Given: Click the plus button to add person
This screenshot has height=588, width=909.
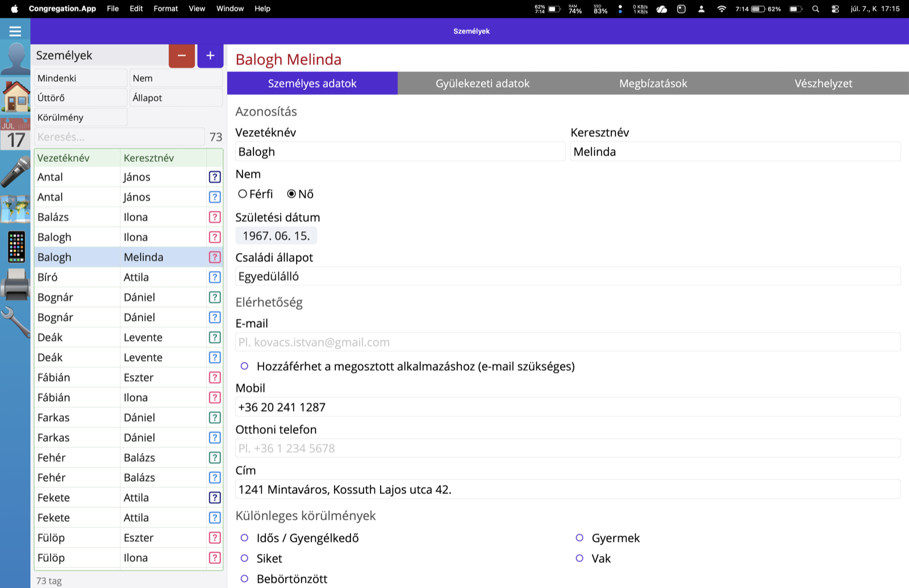Looking at the screenshot, I should coord(210,56).
